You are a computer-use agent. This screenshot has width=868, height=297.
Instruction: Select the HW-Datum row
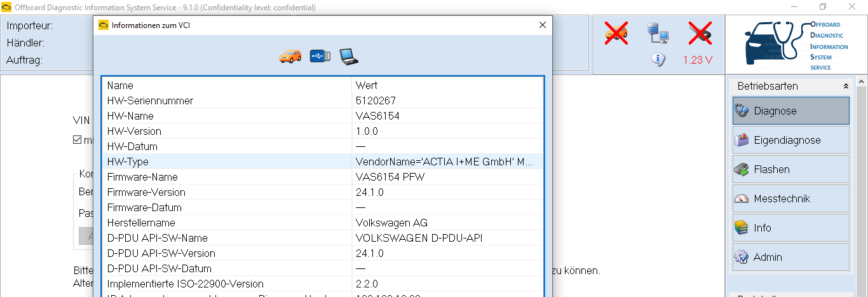point(322,146)
